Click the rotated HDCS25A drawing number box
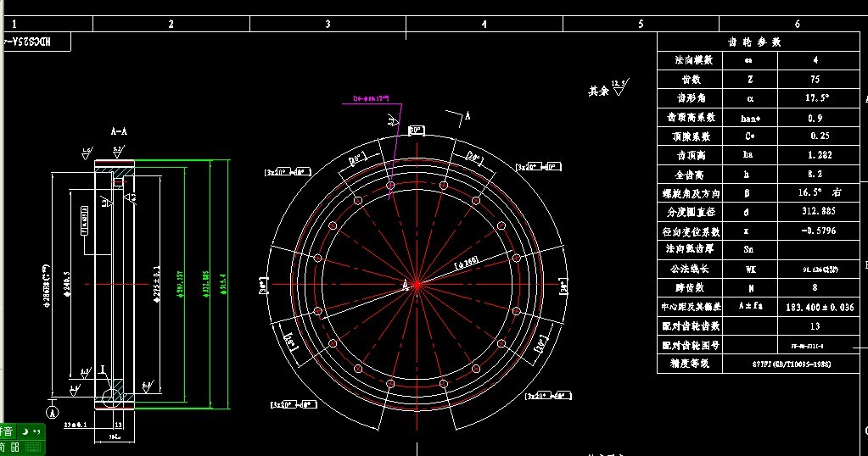The width and height of the screenshot is (868, 456). click(36, 42)
